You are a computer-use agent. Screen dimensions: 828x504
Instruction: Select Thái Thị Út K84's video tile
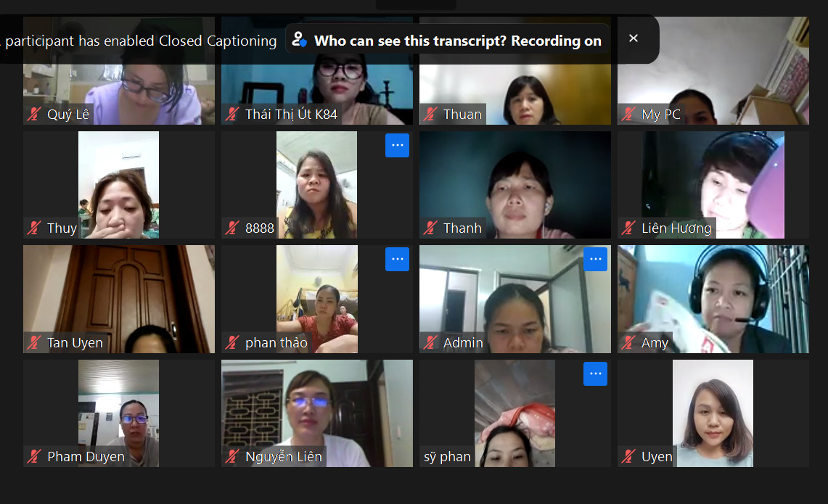point(317,71)
